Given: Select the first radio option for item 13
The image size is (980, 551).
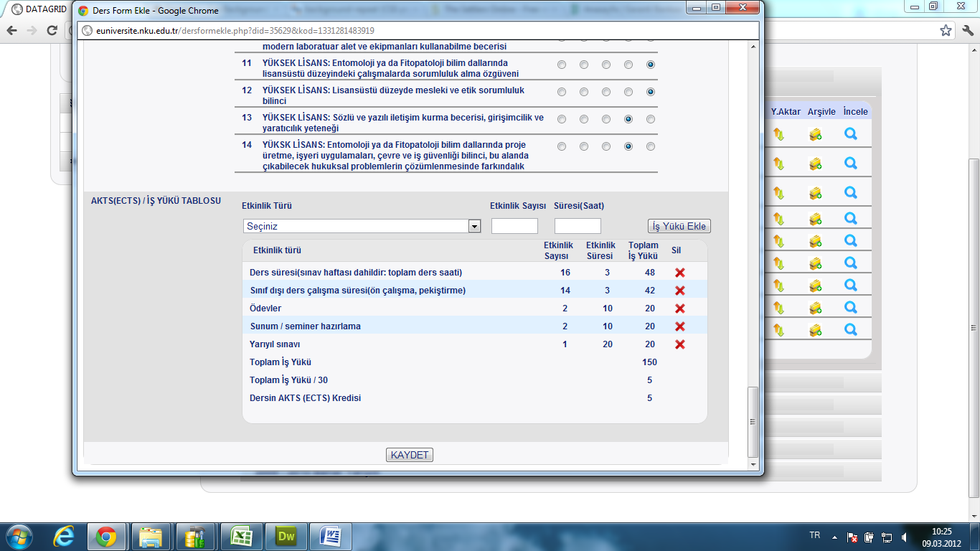Looking at the screenshot, I should (562, 119).
